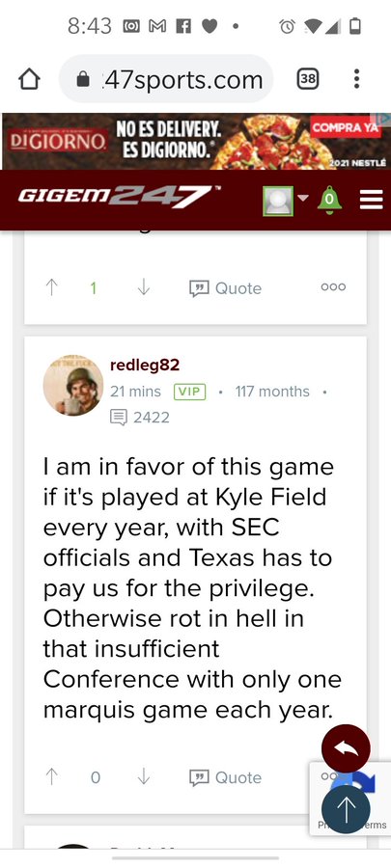Upvote the post above redleg82's
This screenshot has height=868, width=391.
coord(51,287)
